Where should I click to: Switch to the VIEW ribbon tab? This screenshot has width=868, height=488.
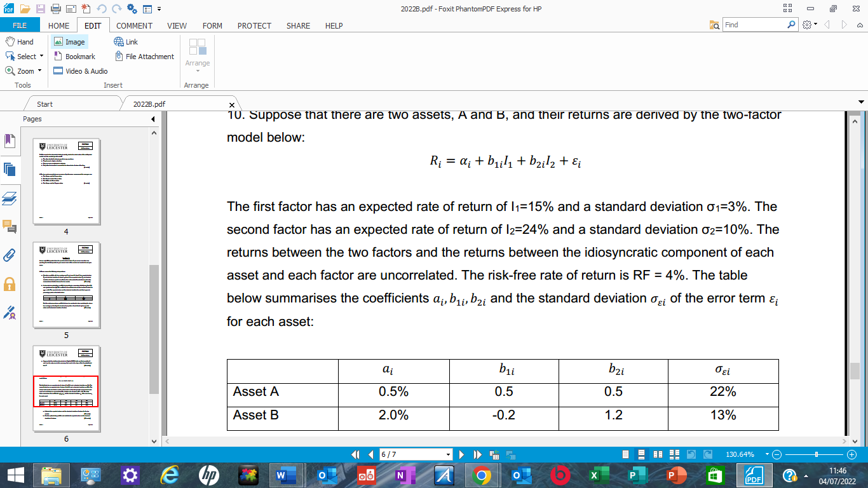pyautogui.click(x=177, y=26)
